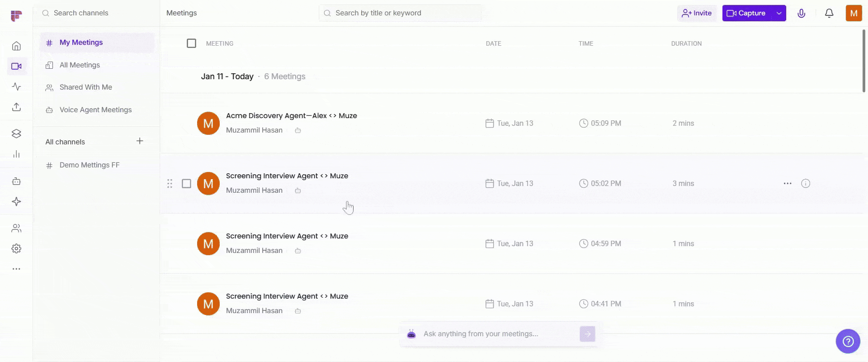Open the purple help question-mark button
Screen dimensions: 868x362
click(x=848, y=341)
